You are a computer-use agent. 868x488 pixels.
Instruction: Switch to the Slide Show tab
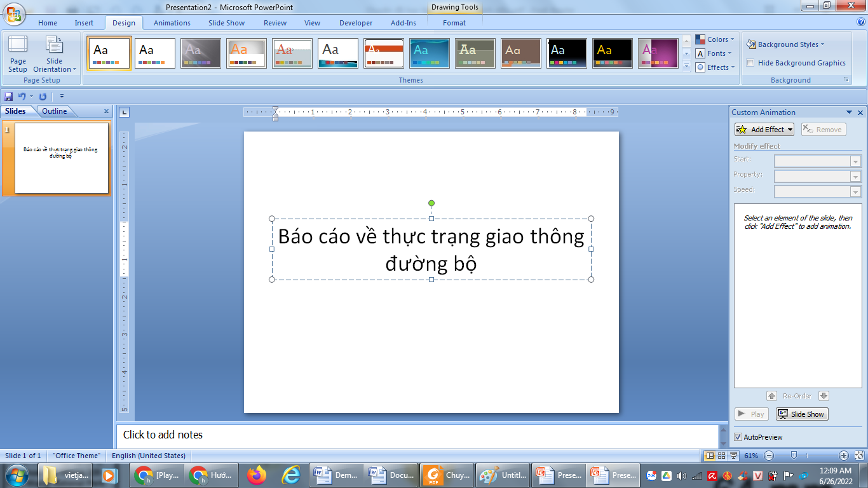(226, 23)
